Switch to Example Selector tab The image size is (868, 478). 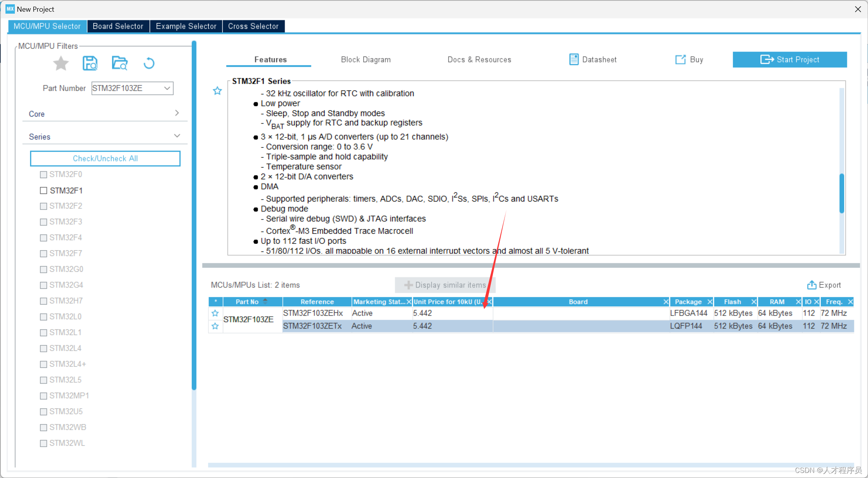pyautogui.click(x=186, y=26)
